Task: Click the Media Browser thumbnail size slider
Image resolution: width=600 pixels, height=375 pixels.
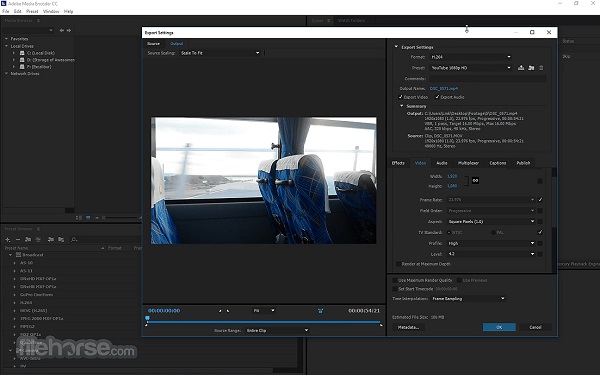Action: 119,218
